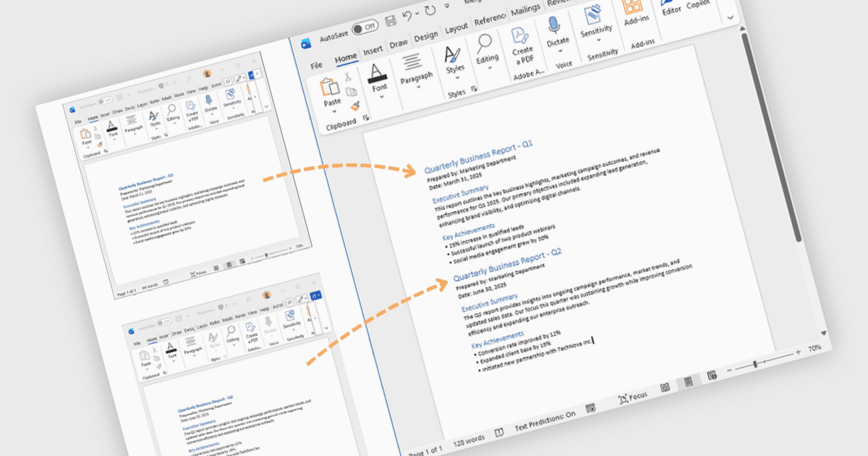Click the Paragraph icon in large window

[x=412, y=62]
